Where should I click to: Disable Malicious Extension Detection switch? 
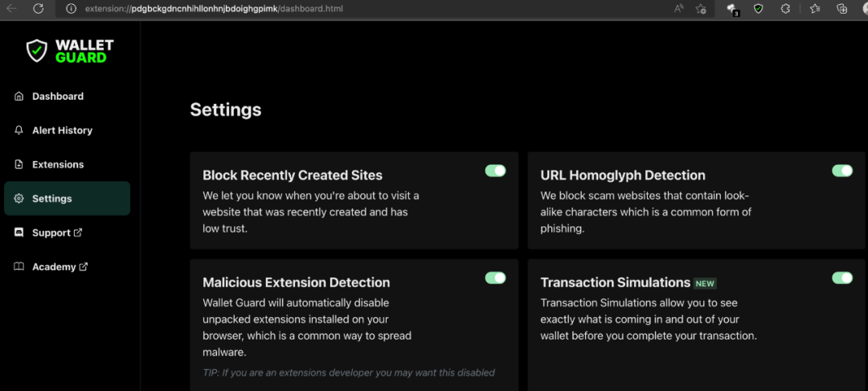click(x=495, y=278)
